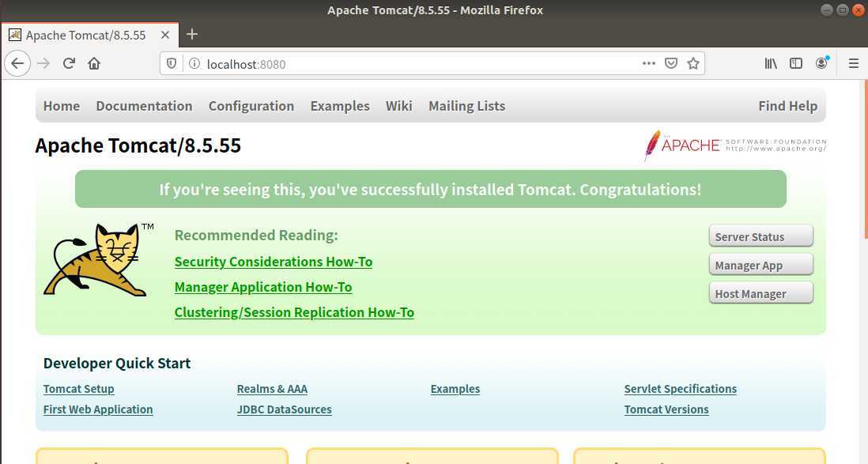
Task: Click the Tomcat cat logo image
Action: [99, 260]
